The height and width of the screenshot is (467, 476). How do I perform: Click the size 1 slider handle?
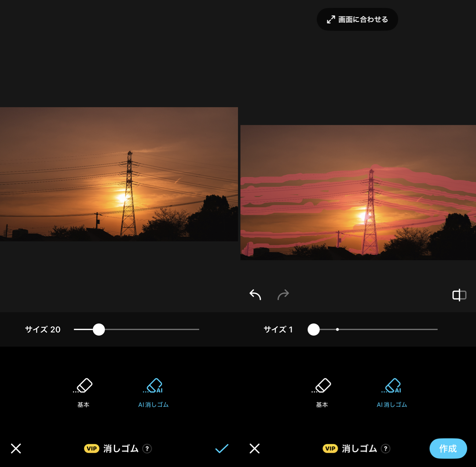(314, 330)
